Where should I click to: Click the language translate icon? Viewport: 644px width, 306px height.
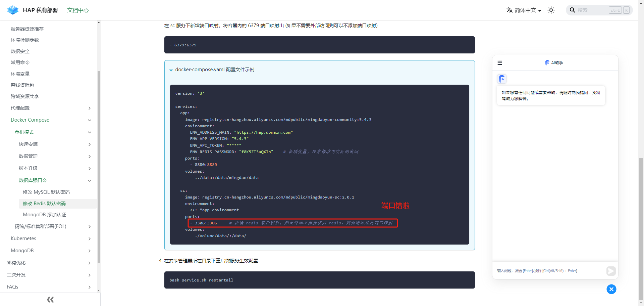point(509,10)
